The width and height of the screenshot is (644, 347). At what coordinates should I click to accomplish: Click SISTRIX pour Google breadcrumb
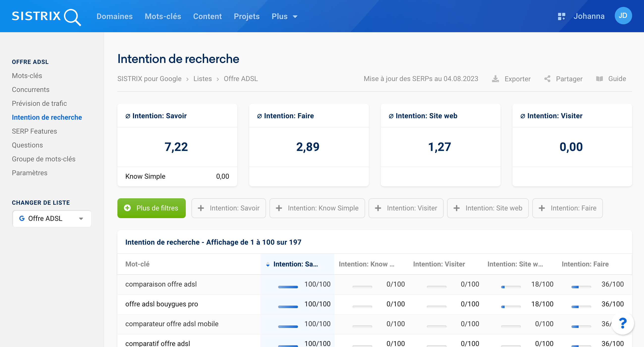tap(149, 79)
